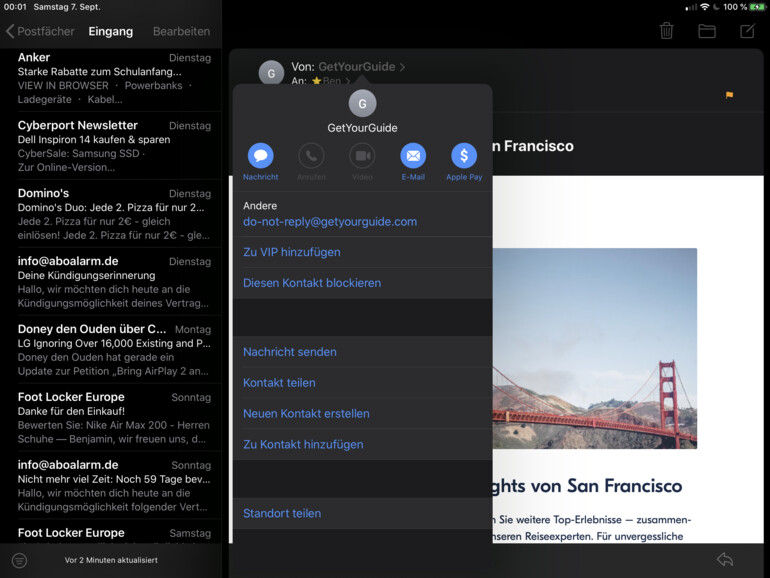The height and width of the screenshot is (578, 770).
Task: Tap the E-Mail envelope icon
Action: point(413,156)
